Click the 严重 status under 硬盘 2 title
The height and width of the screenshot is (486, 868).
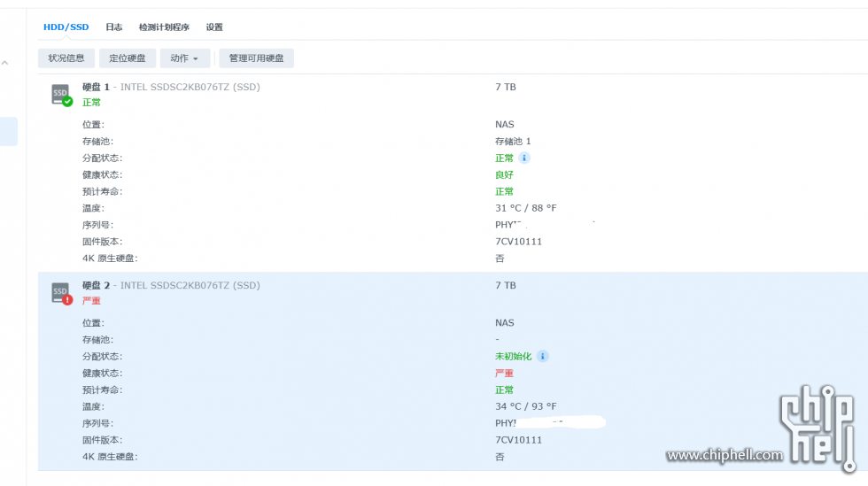[91, 301]
